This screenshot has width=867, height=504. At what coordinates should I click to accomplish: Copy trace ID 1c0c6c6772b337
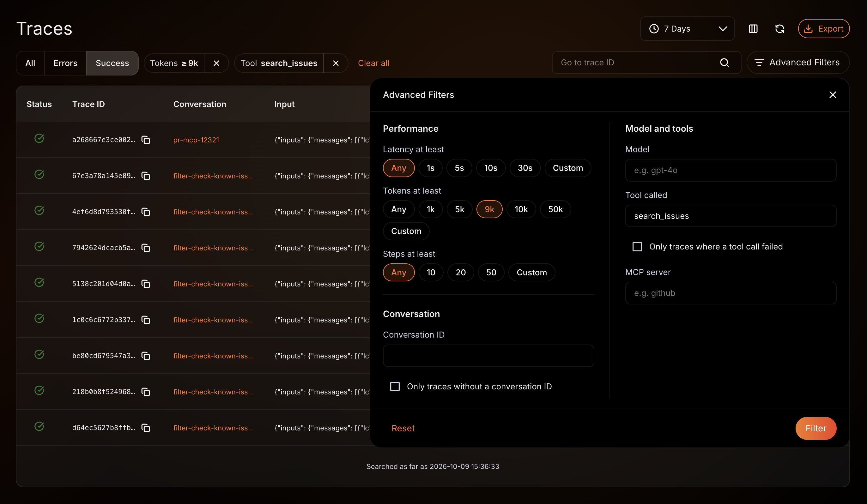coord(146,320)
